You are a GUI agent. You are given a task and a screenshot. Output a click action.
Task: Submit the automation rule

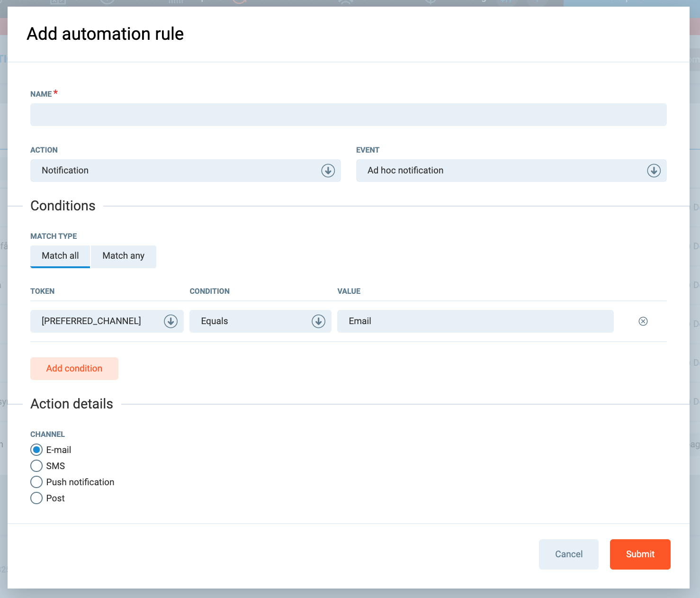640,554
